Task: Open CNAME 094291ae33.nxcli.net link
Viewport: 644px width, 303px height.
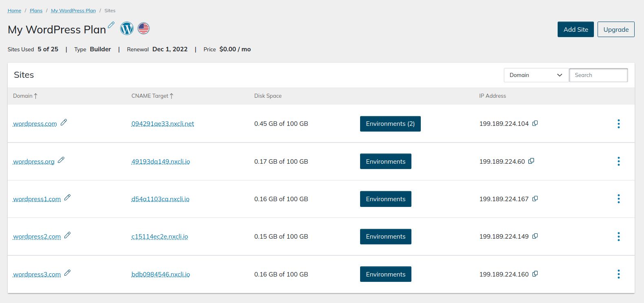Action: point(163,124)
